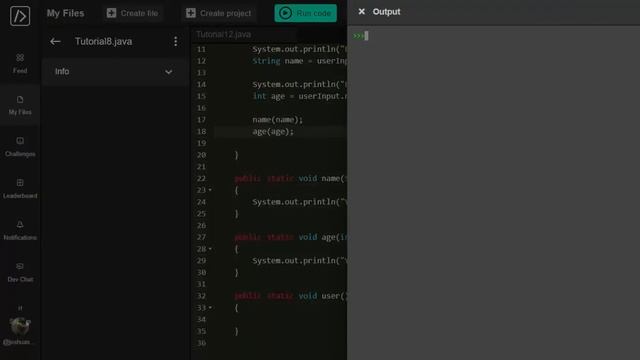Viewport: 640px width, 360px height.
Task: Go back with the left arrow
Action: coord(55,42)
